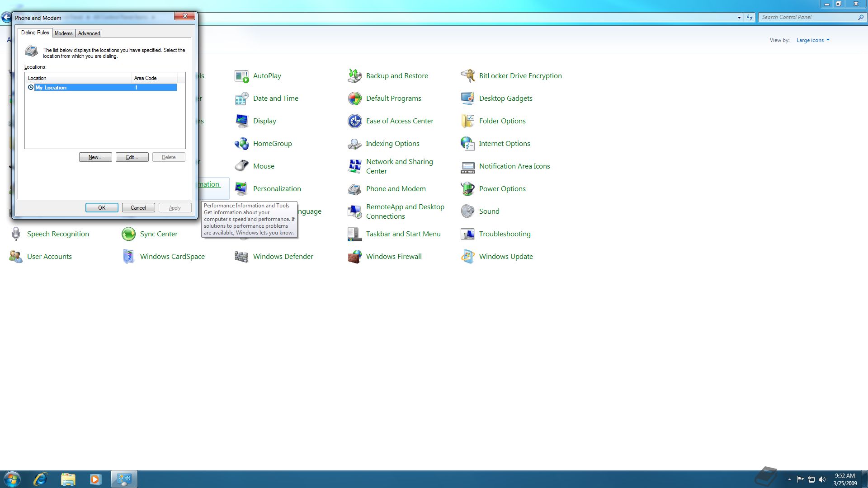Click the Date and Time link text
The image size is (868, 488).
click(x=276, y=99)
